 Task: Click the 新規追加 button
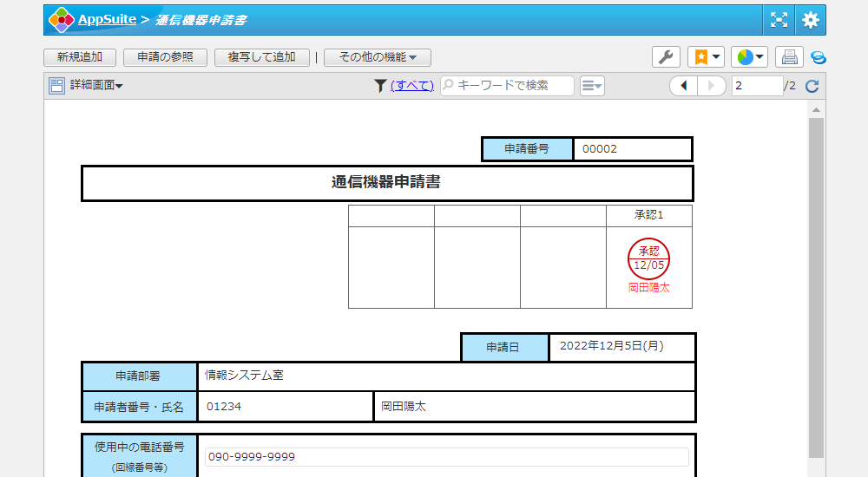[80, 57]
